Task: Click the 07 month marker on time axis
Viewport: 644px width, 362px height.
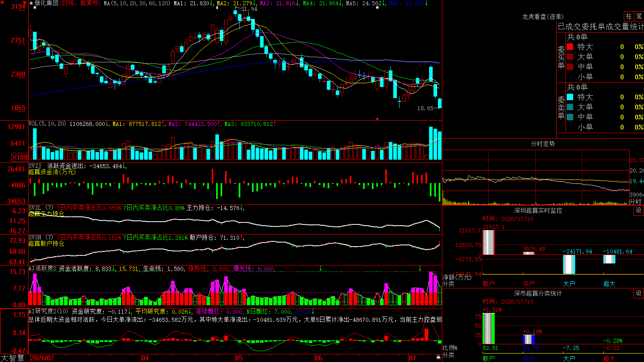Action: coord(413,358)
